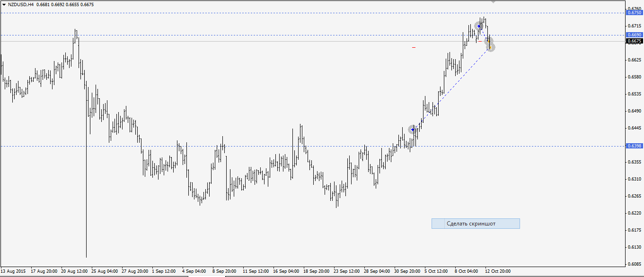Click the 0.6130 price axis value

tap(635, 247)
